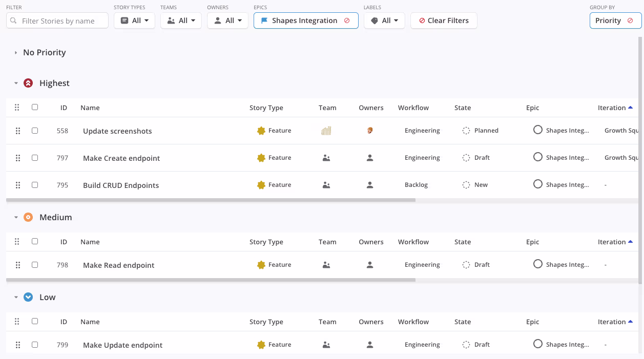Open the Update screenshots story
The width and height of the screenshot is (644, 359).
[x=117, y=131]
